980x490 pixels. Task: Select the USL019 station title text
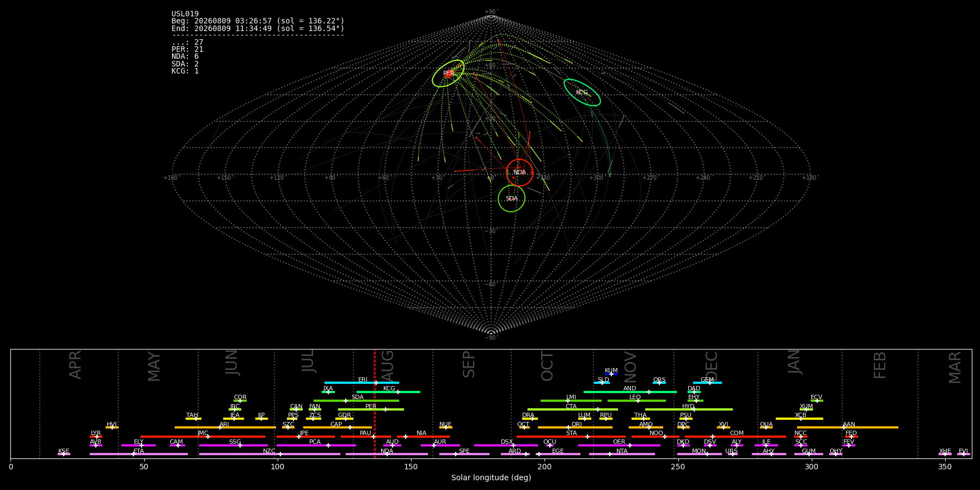pos(185,14)
